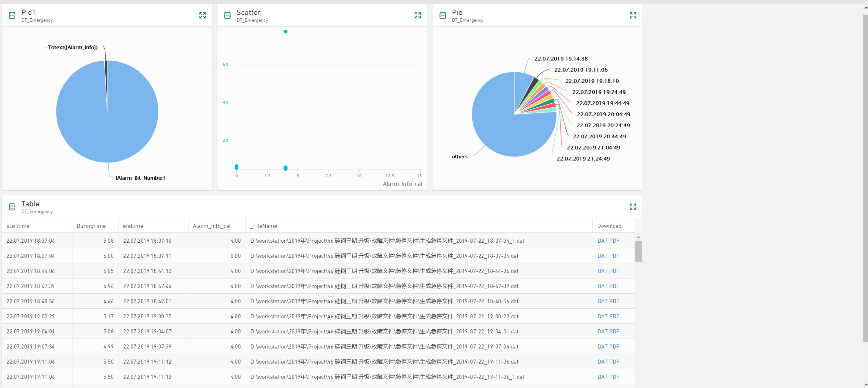Click pie label 22.07.2019 21:04:49

click(593, 148)
